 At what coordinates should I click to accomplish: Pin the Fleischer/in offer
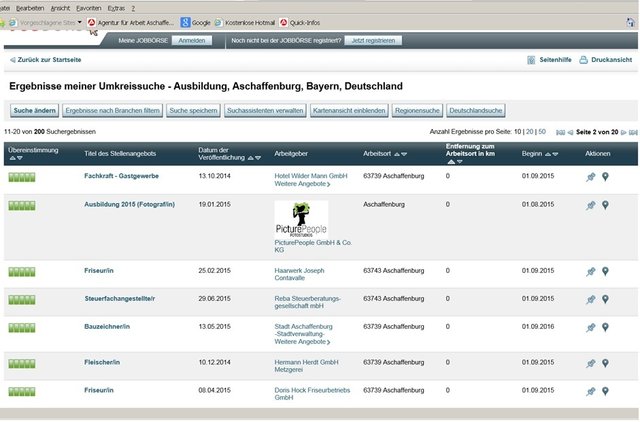click(x=591, y=363)
